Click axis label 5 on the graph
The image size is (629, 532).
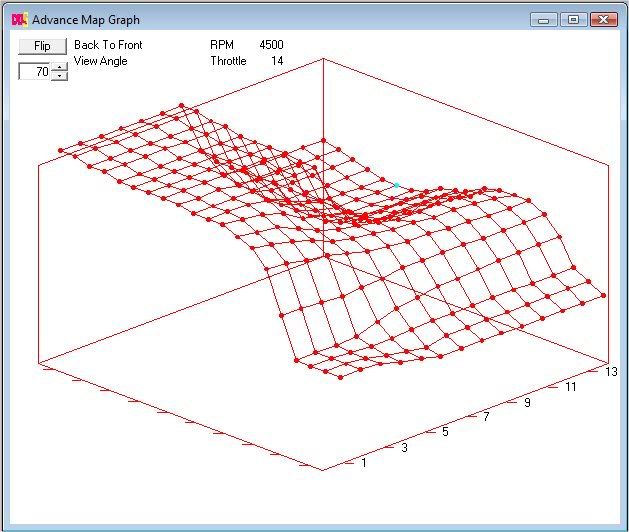[445, 432]
